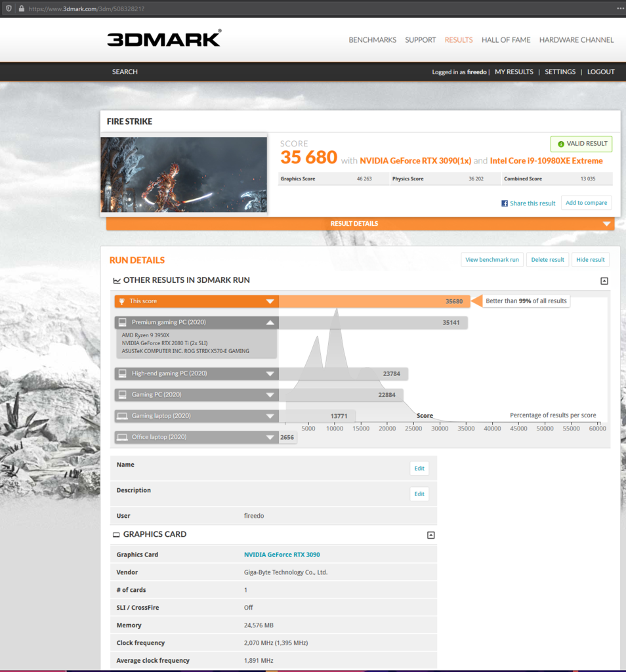Click the average clock frequency 1,891 MHz
The image size is (626, 672).
tap(259, 660)
